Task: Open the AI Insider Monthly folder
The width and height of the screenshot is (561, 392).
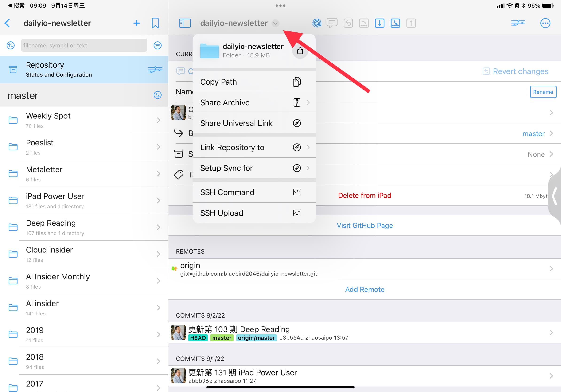Action: pos(84,281)
